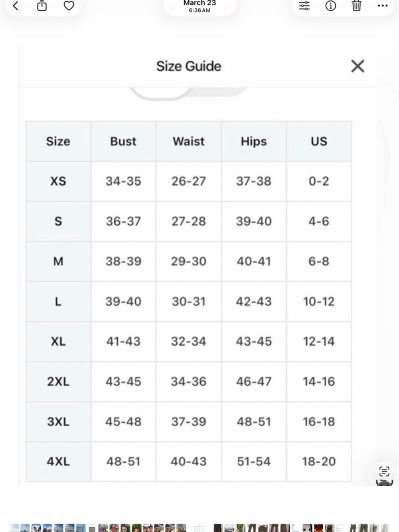Open the three-dot more options menu
This screenshot has height=532, width=399.
click(x=383, y=6)
